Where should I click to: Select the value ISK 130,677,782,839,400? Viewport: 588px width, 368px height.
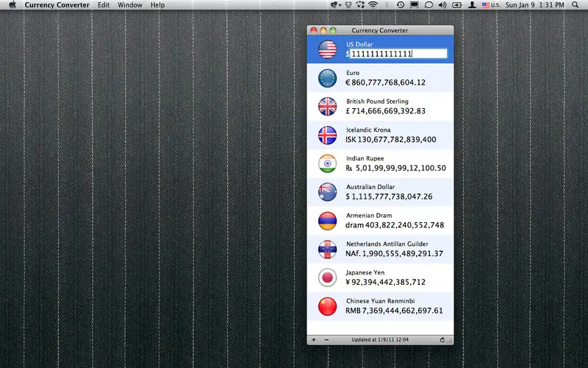tap(391, 140)
